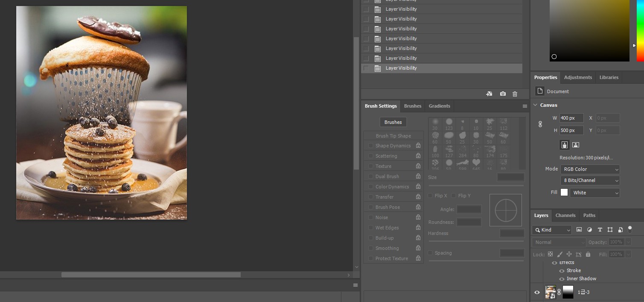Open the Libraries tab
This screenshot has height=302, width=644.
tap(609, 77)
